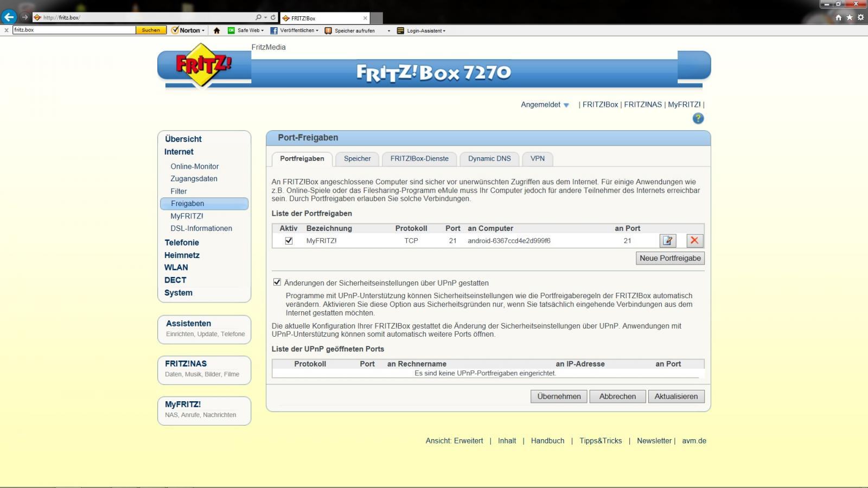The width and height of the screenshot is (868, 488).
Task: Open browser Tools gear icon
Action: point(860,17)
